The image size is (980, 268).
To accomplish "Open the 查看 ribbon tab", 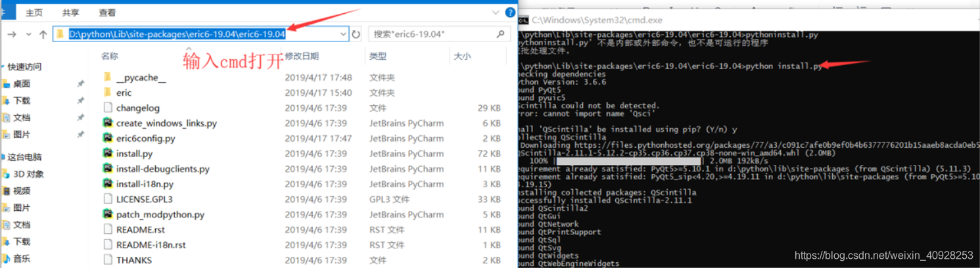I will point(107,12).
